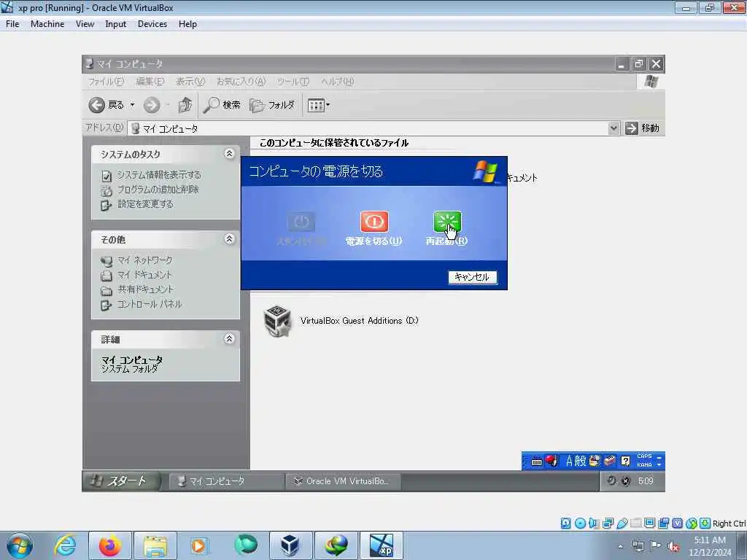Switch to マイ コンピュータ taskbar button
The height and width of the screenshot is (560, 747).
[226, 481]
